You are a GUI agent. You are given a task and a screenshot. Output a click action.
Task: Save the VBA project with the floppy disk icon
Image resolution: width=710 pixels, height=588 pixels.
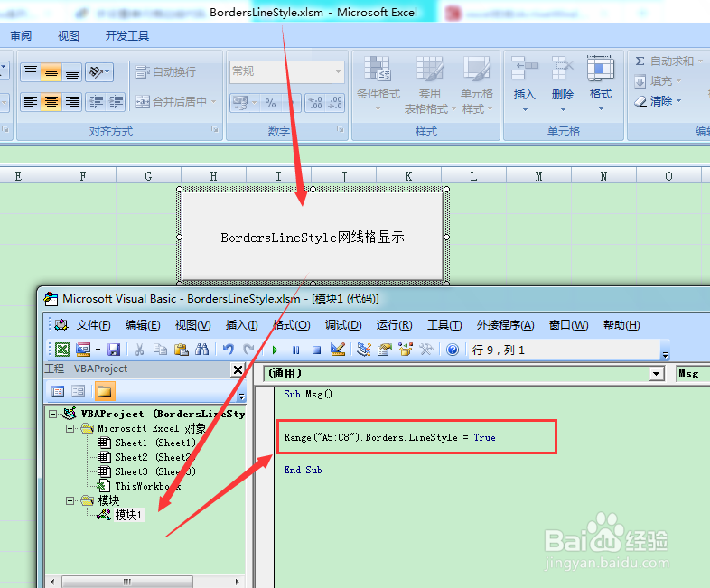(x=114, y=350)
